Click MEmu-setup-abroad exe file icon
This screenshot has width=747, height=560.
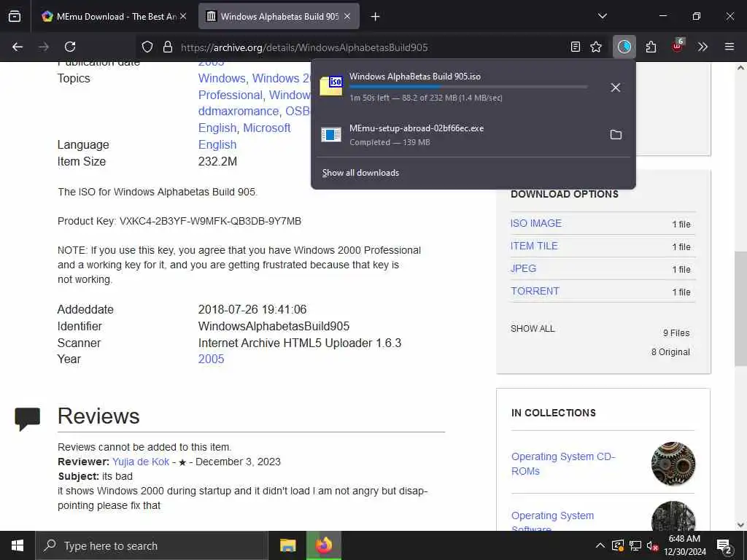(x=331, y=135)
